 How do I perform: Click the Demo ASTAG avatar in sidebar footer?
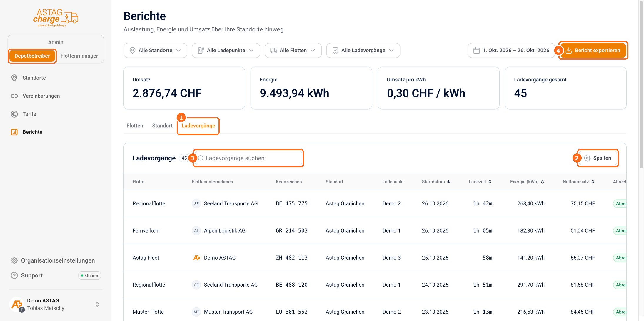[17, 305]
